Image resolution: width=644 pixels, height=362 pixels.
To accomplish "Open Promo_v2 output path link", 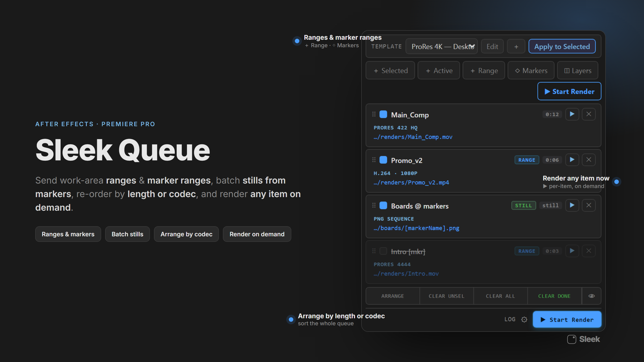I will pyautogui.click(x=411, y=183).
